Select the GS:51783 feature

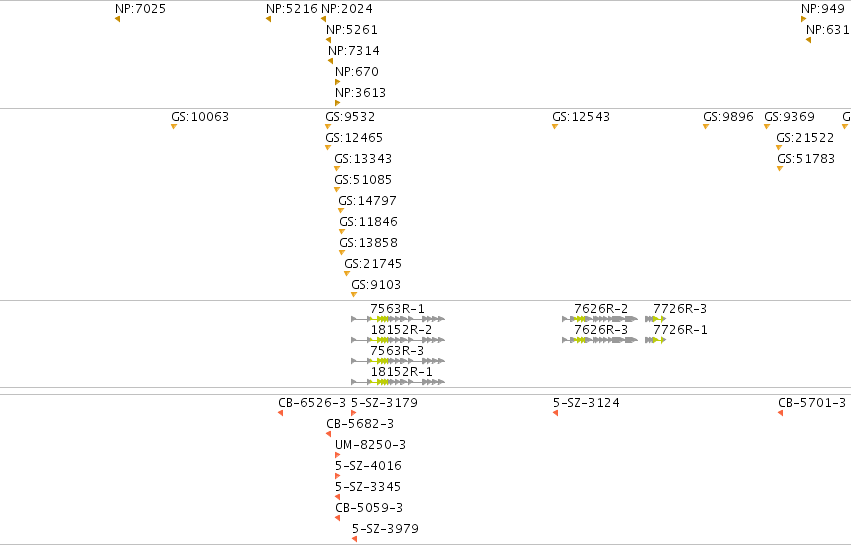[806, 159]
